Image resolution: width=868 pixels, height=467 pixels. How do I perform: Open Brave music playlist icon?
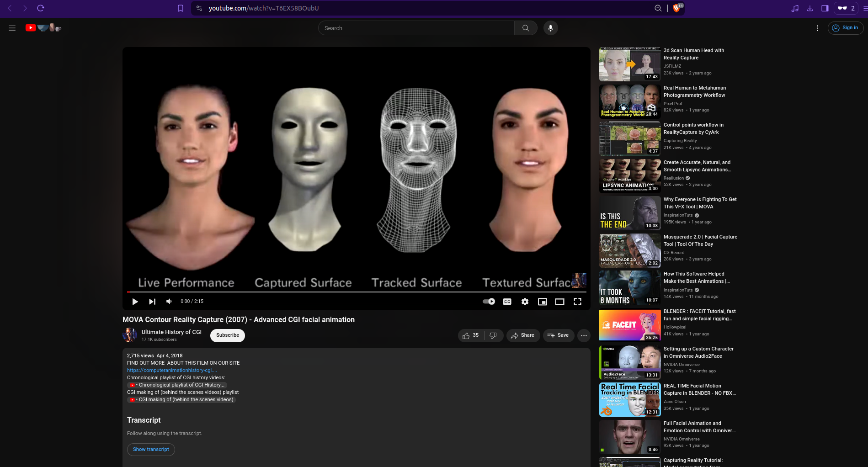(x=795, y=8)
